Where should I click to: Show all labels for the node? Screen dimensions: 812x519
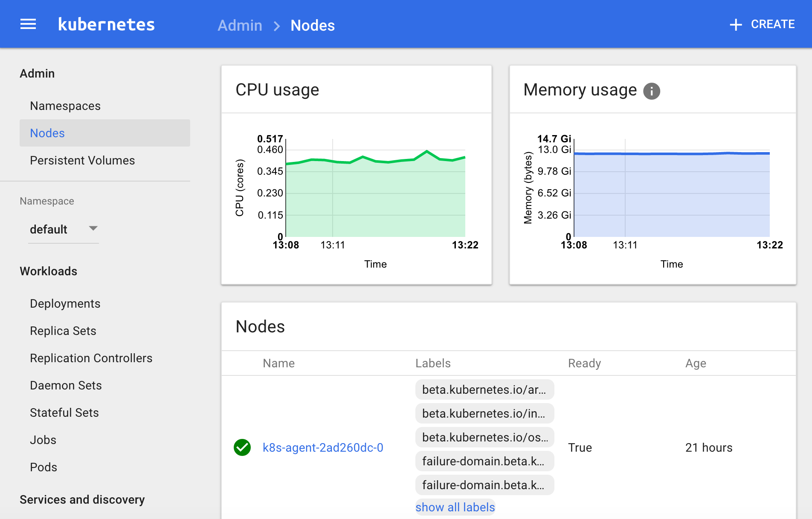pos(455,507)
